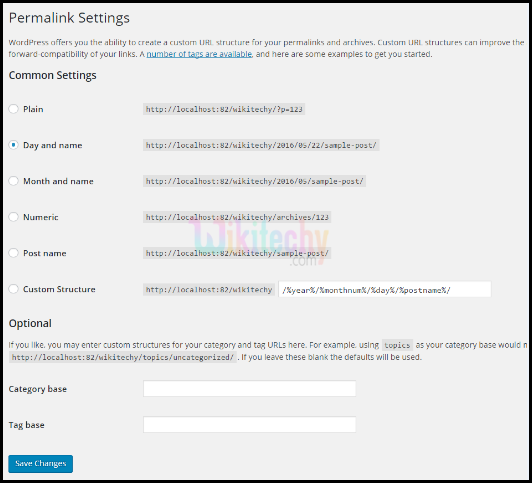Viewport: 532px width, 483px height.
Task: Click the 'topics' code example
Action: click(397, 345)
